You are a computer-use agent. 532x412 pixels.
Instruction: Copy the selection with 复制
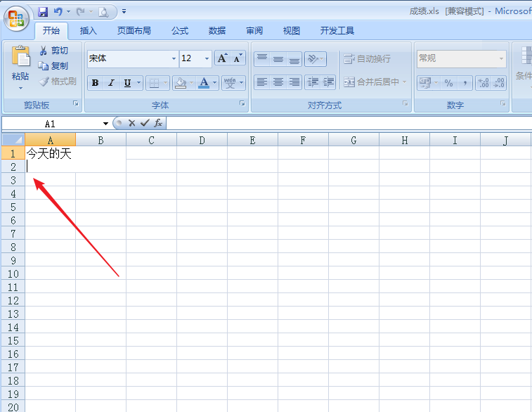pos(53,66)
